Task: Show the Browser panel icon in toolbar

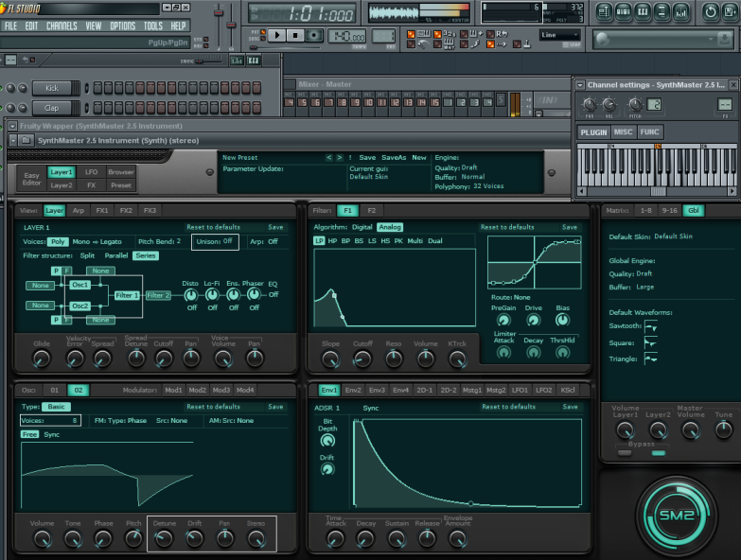Action: (662, 11)
